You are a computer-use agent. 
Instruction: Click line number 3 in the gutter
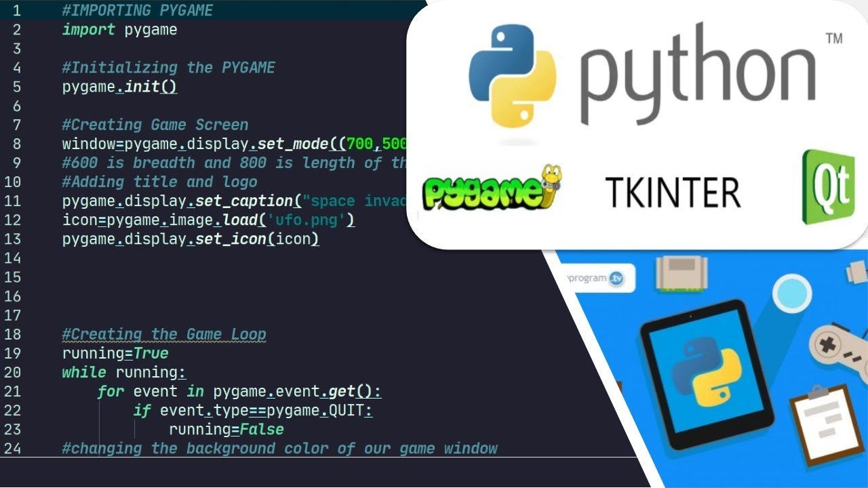[x=17, y=49]
